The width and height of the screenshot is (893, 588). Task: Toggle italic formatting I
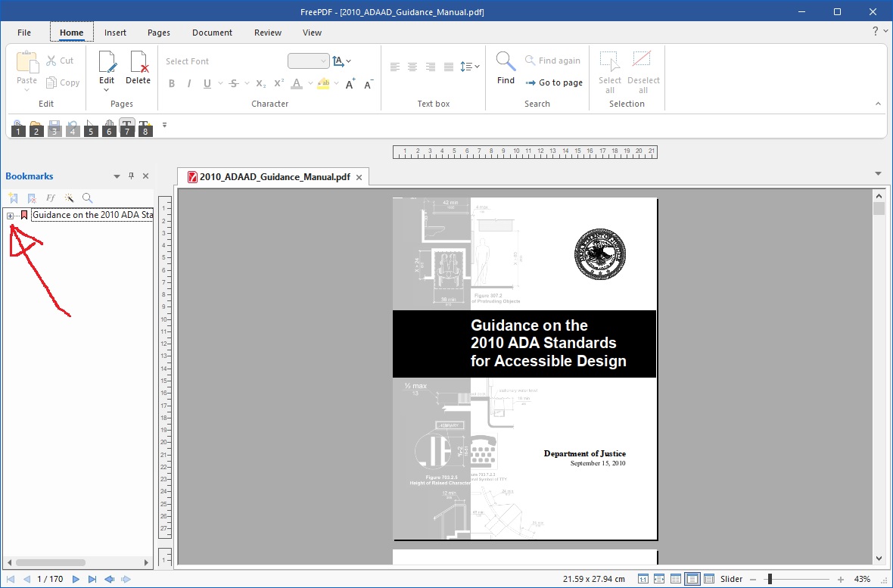click(189, 84)
